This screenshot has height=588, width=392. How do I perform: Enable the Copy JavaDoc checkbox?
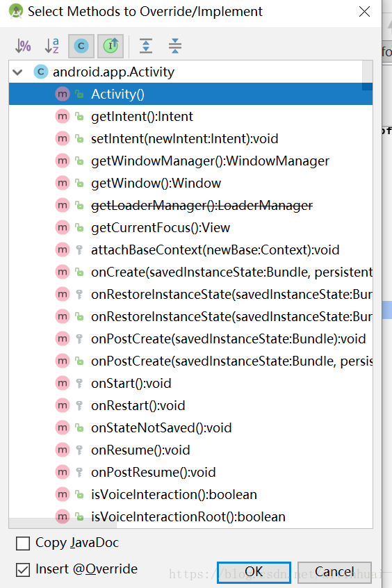pos(23,543)
